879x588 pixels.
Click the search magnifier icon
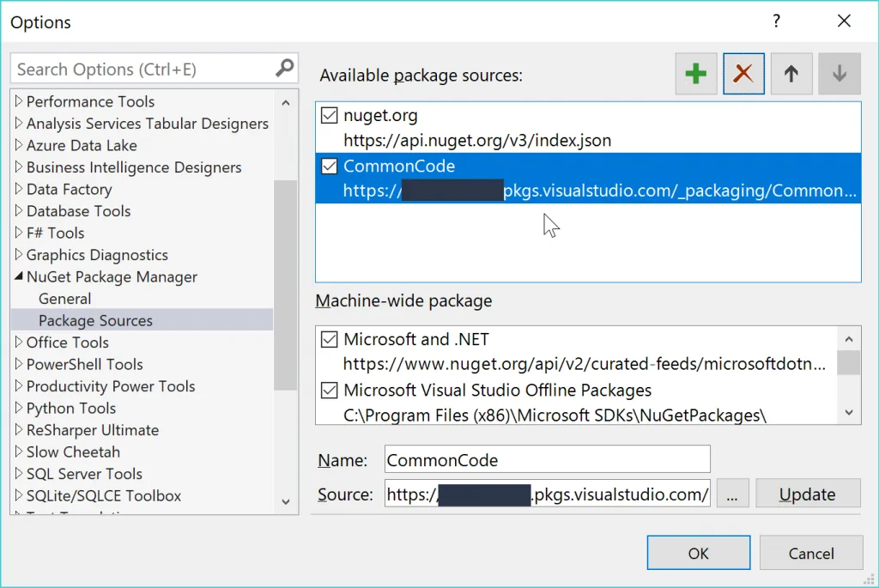pyautogui.click(x=282, y=68)
